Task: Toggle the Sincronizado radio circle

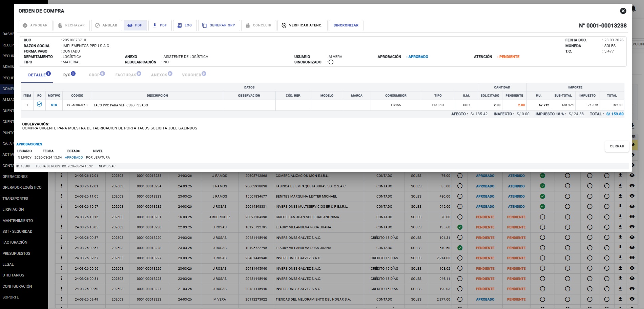Action: click(x=331, y=62)
